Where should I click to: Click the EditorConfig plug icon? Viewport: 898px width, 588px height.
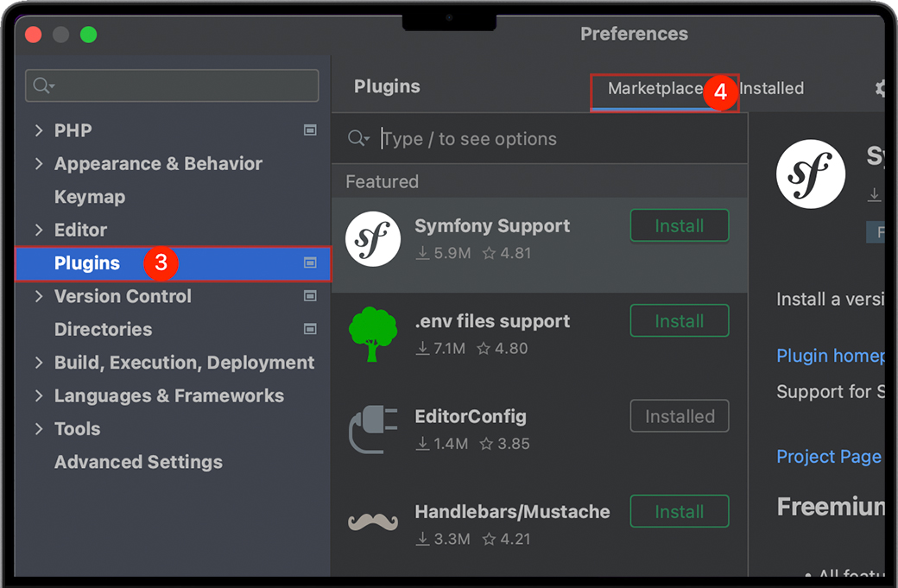click(373, 429)
